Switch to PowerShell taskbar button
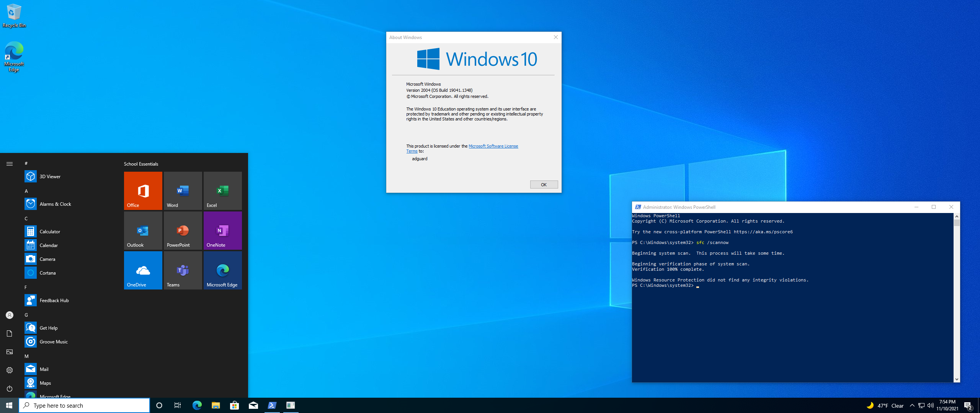Screen dimensions: 980x413 pyautogui.click(x=272, y=405)
